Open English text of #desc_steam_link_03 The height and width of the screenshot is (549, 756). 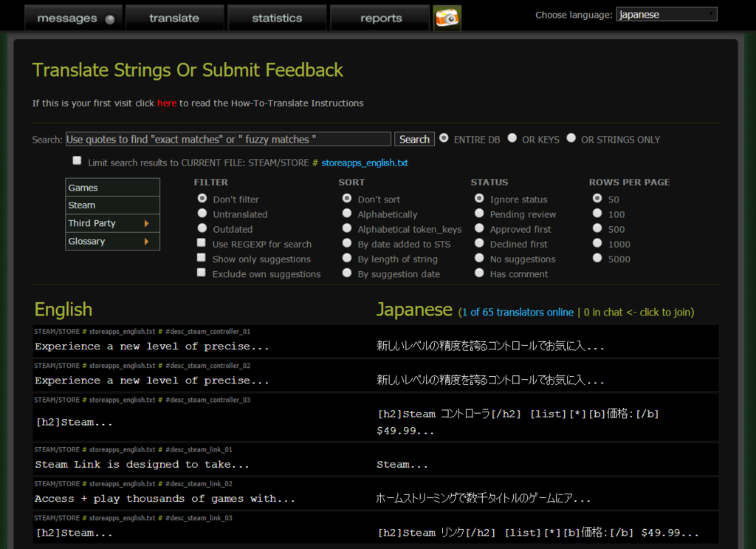point(74,533)
